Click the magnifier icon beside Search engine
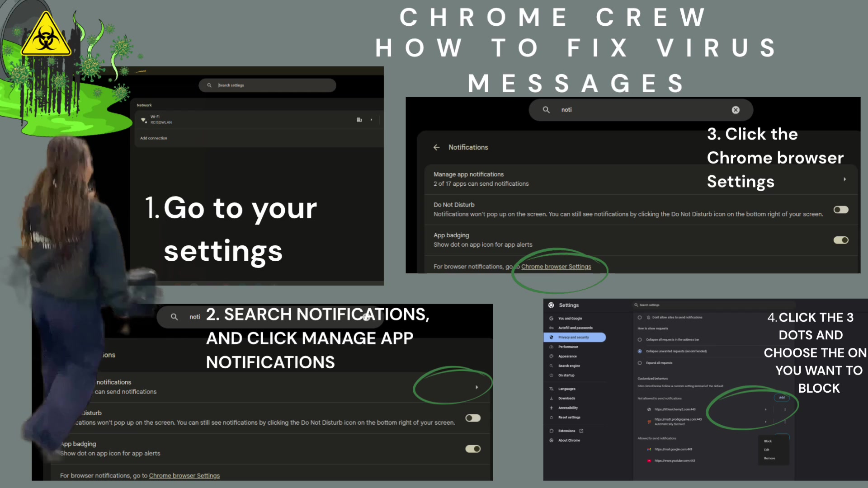Screen dimensions: 868x488 coord(551,366)
